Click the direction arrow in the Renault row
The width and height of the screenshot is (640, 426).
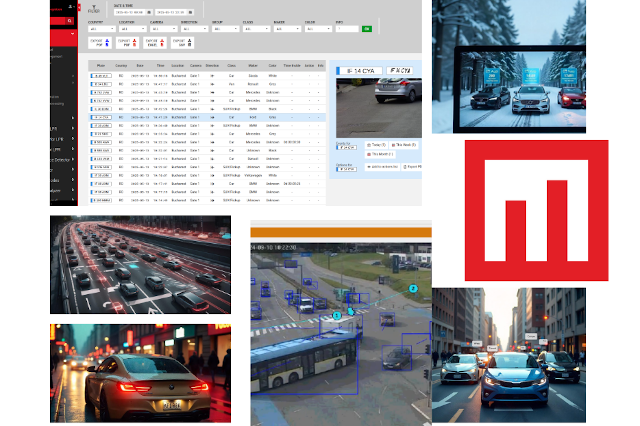tap(212, 84)
